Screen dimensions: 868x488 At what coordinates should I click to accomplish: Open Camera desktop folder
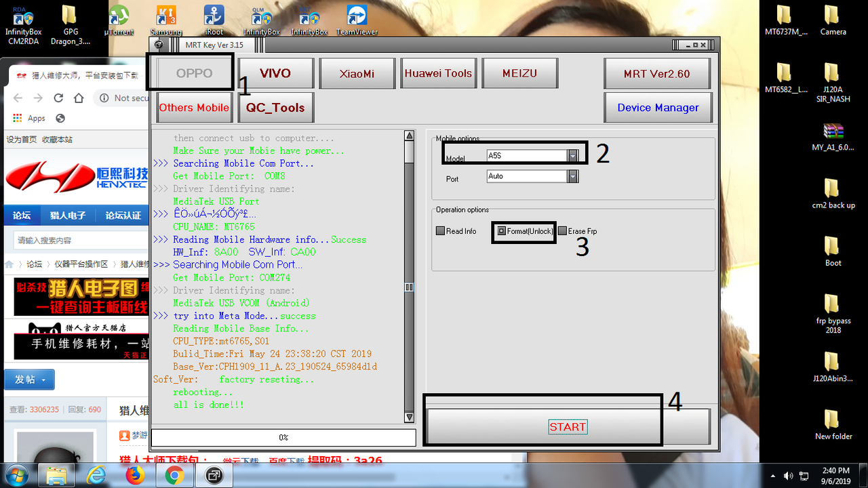click(x=833, y=20)
